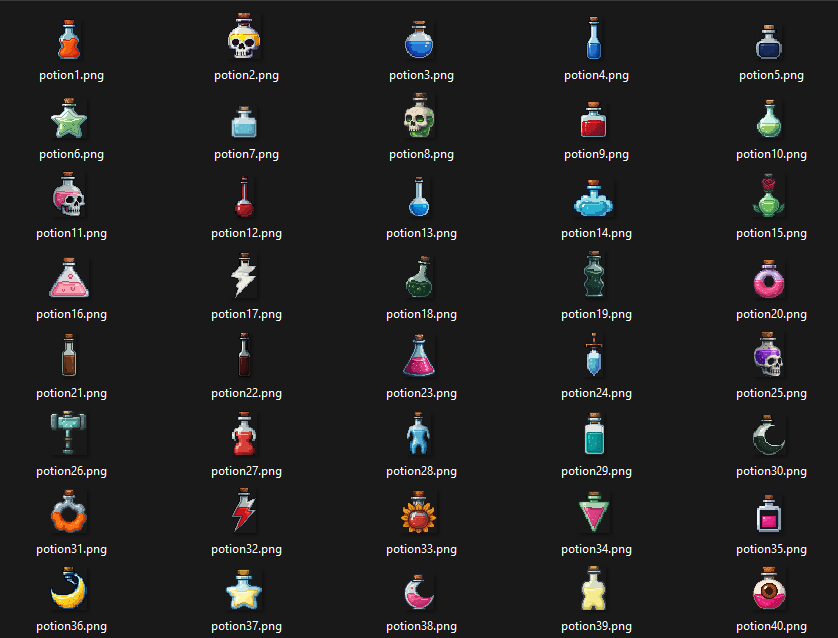Click the potion10.png file name

[771, 154]
